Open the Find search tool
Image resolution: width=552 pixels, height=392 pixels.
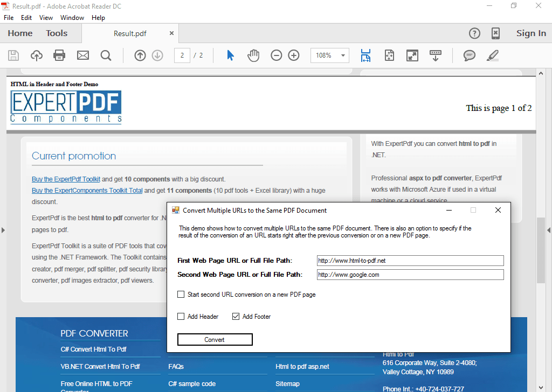click(106, 55)
